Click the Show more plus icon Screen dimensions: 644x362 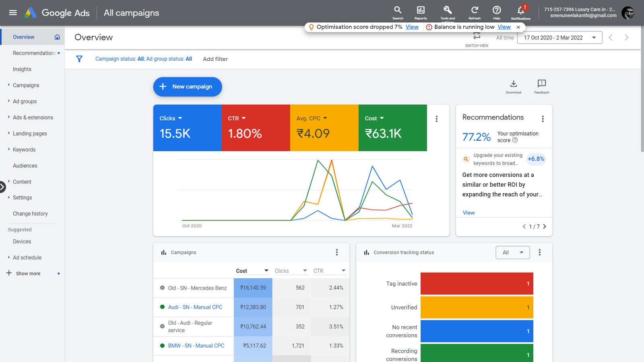[9, 273]
